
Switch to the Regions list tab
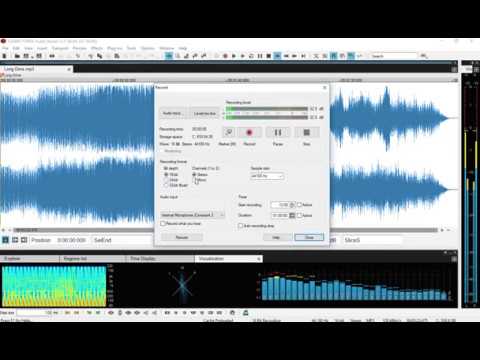93,259
